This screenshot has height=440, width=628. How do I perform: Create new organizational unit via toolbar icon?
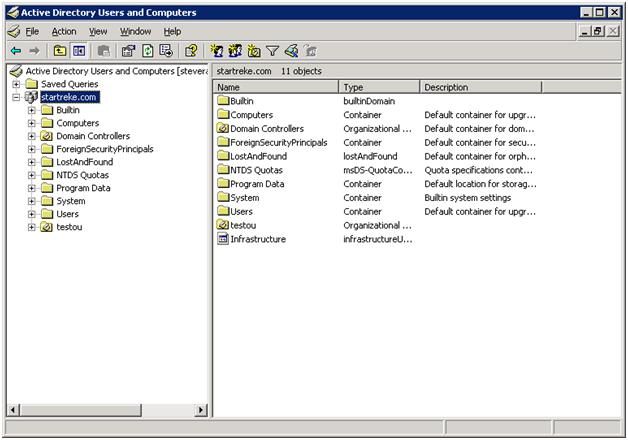click(x=254, y=51)
